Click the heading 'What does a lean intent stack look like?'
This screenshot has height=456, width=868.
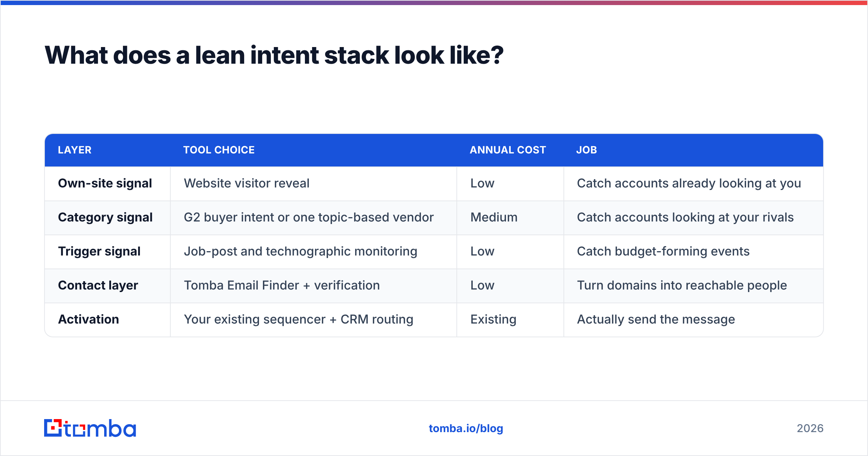[x=274, y=55]
